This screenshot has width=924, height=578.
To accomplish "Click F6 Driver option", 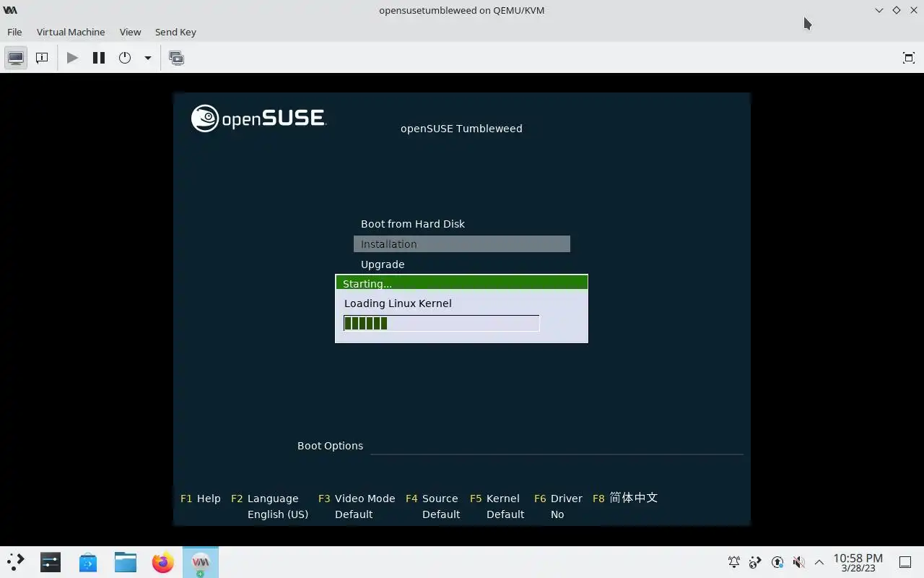I will click(x=558, y=499).
